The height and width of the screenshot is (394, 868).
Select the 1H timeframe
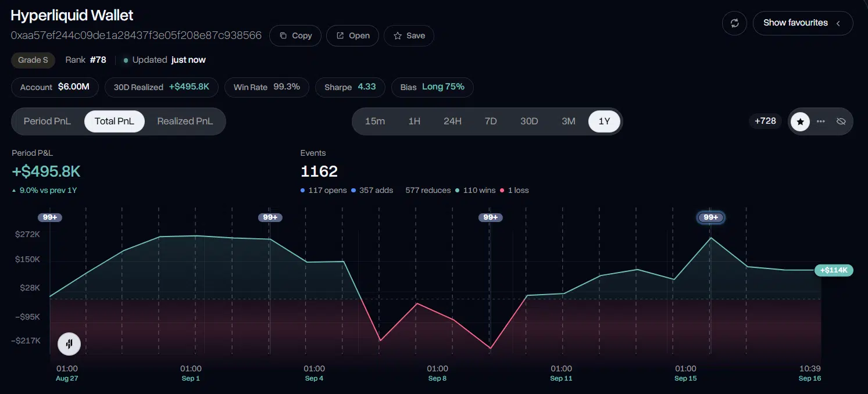tap(414, 121)
